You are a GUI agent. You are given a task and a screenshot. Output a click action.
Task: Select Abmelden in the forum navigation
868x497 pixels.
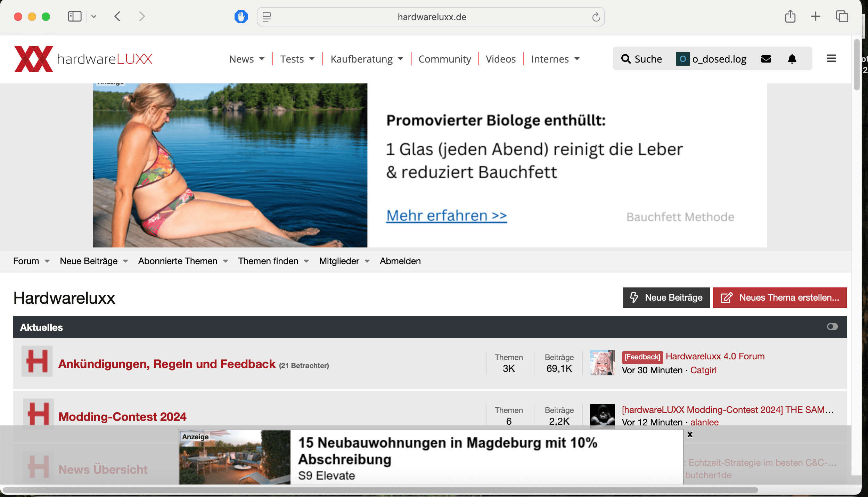point(400,261)
